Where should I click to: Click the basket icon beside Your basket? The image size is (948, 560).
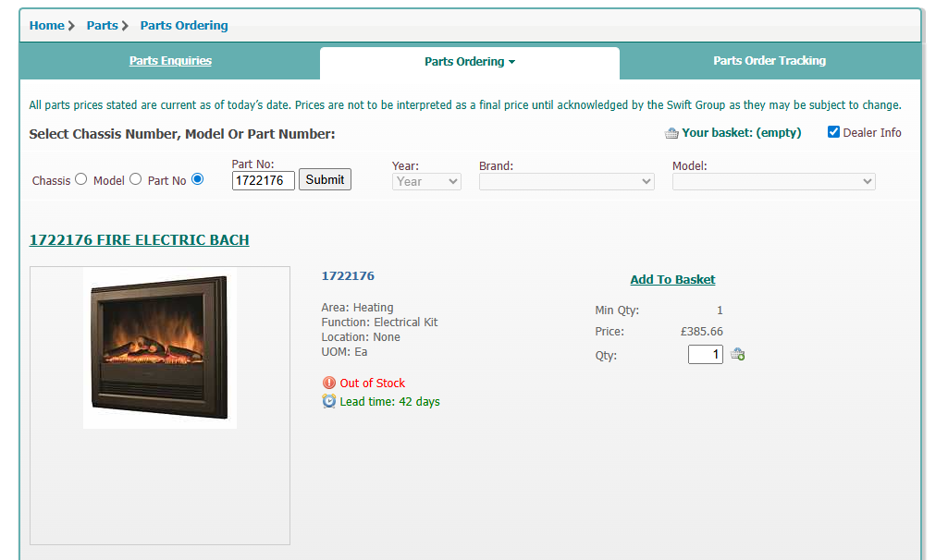tap(671, 133)
